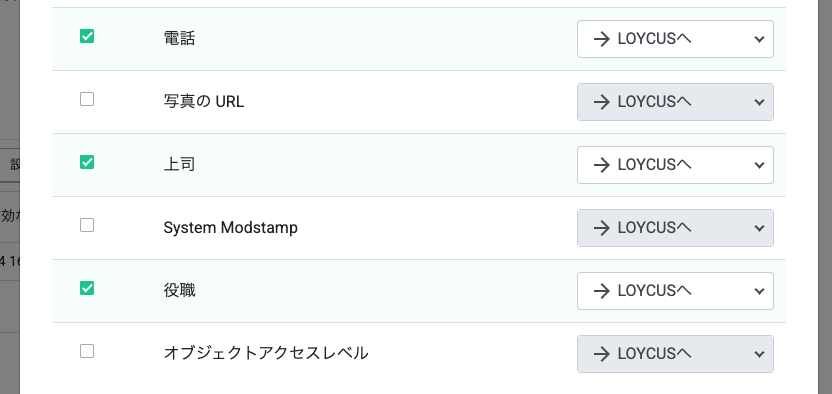This screenshot has height=394, width=832.
Task: Click the right-arrow icon in the オブジェクトアクセスレベル row selector
Action: coord(601,354)
